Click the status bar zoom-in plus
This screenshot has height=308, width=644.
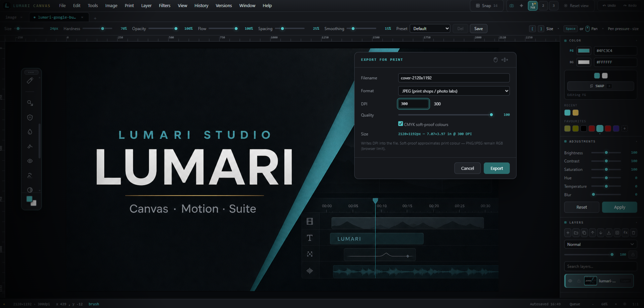coord(616,304)
